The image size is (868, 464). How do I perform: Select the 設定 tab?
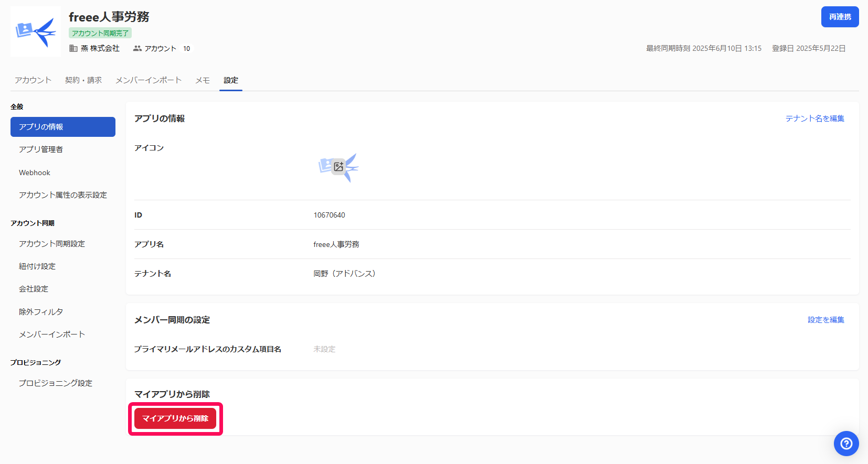[x=231, y=80]
